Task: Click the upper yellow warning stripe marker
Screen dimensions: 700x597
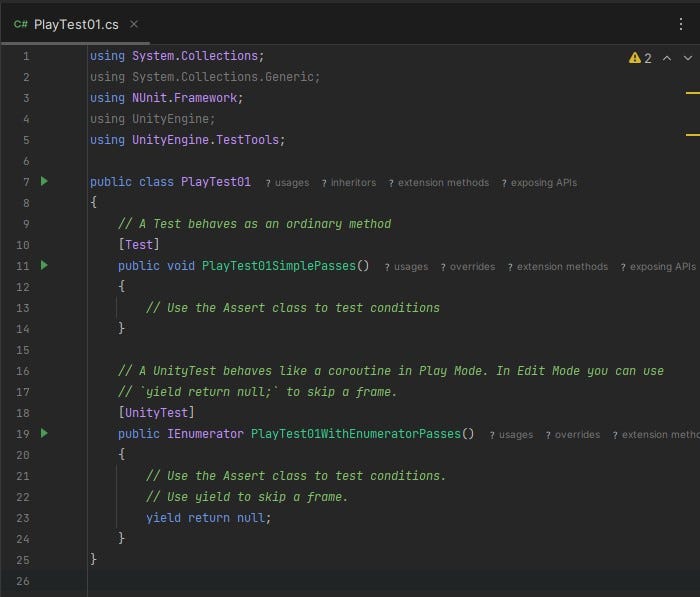Action: pyautogui.click(x=692, y=93)
